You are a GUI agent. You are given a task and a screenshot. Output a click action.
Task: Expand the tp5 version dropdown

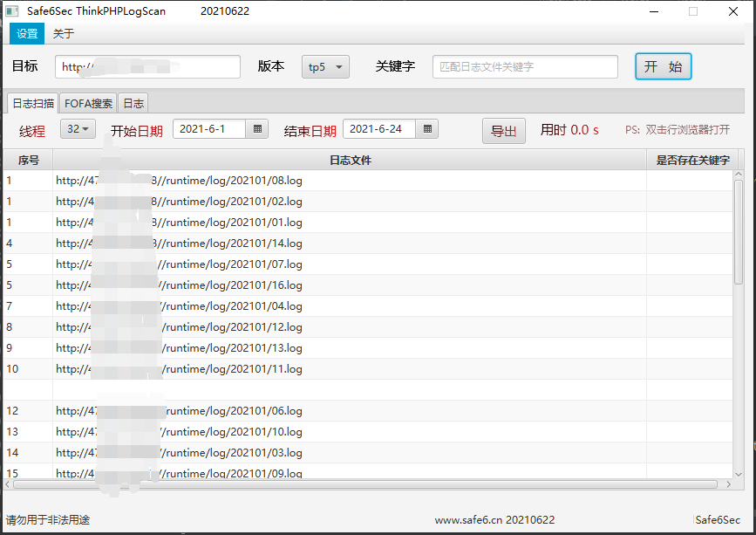(325, 66)
